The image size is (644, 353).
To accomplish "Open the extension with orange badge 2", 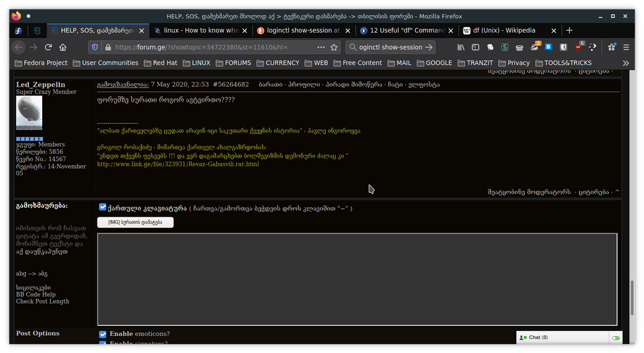I will click(535, 46).
